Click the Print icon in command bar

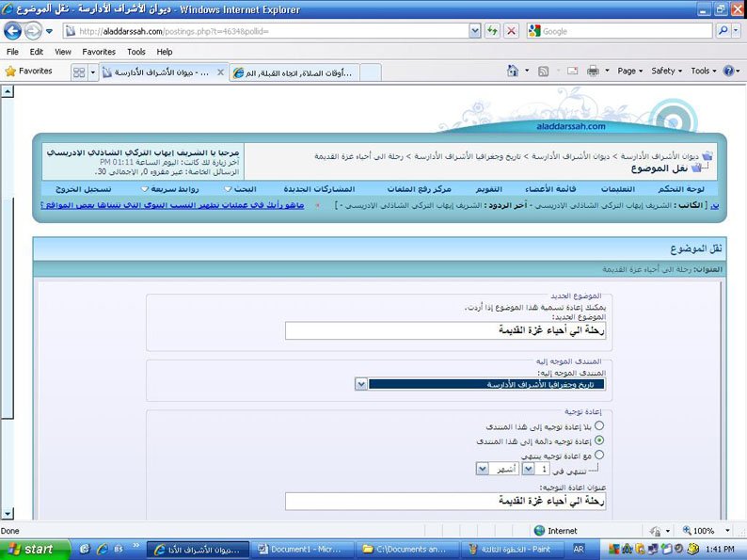593,71
